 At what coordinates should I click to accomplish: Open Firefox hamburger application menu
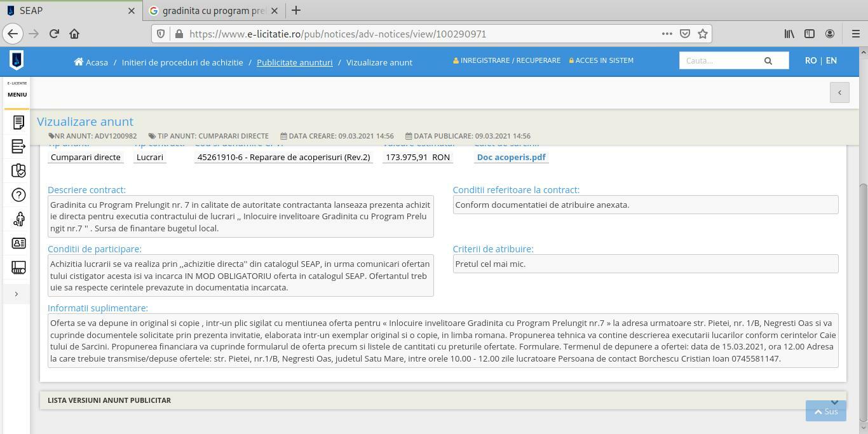[855, 34]
